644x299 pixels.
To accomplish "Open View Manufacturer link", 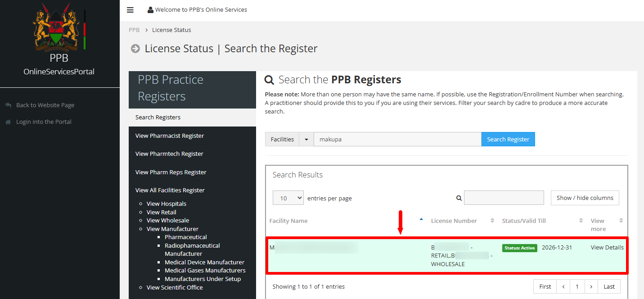I will 172,229.
